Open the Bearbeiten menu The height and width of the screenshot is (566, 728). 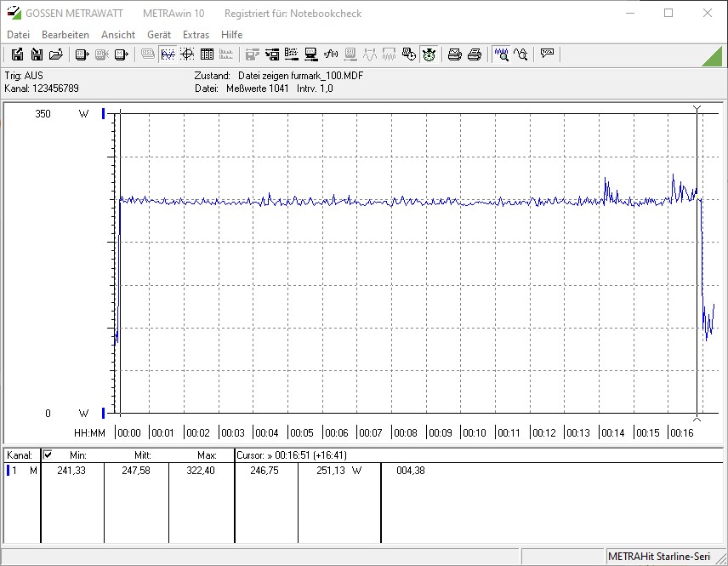(x=65, y=35)
